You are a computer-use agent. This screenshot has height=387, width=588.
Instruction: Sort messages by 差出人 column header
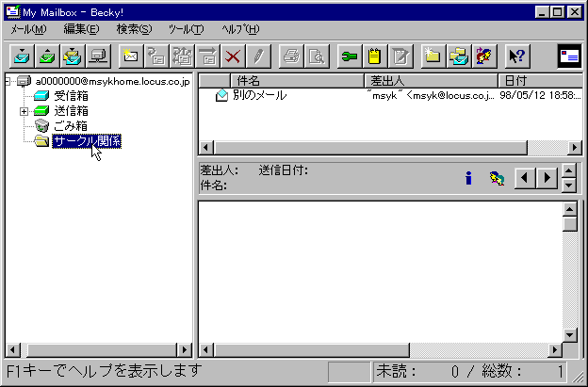(x=429, y=81)
